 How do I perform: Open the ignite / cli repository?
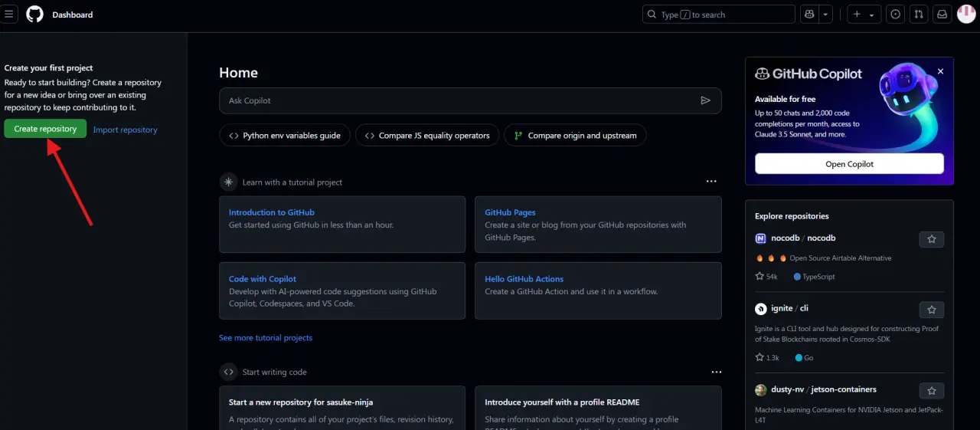[789, 308]
